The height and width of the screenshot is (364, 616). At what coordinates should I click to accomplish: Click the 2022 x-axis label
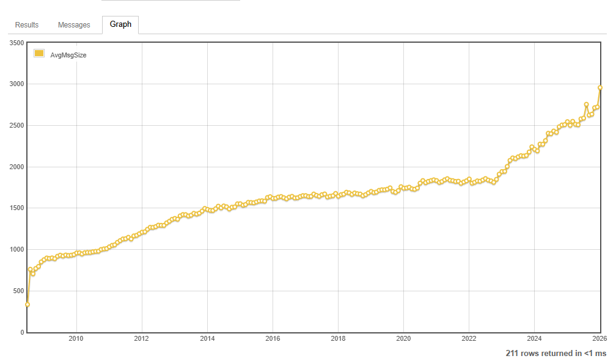click(469, 338)
